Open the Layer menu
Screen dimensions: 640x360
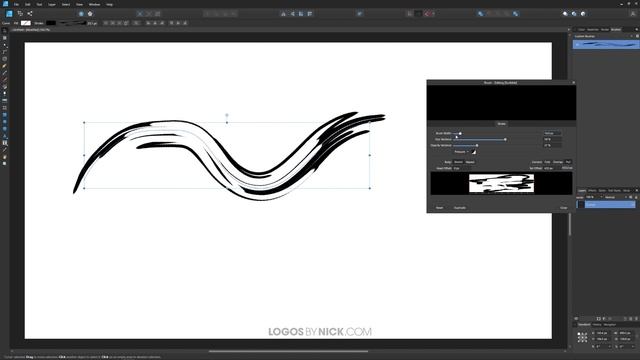[52, 4]
